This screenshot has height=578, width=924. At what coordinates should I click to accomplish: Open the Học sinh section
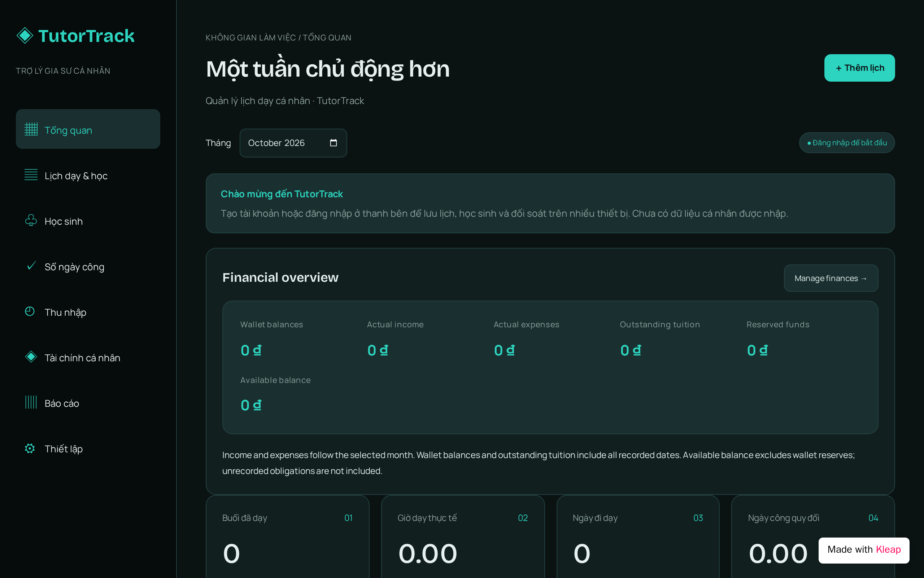pyautogui.click(x=88, y=221)
